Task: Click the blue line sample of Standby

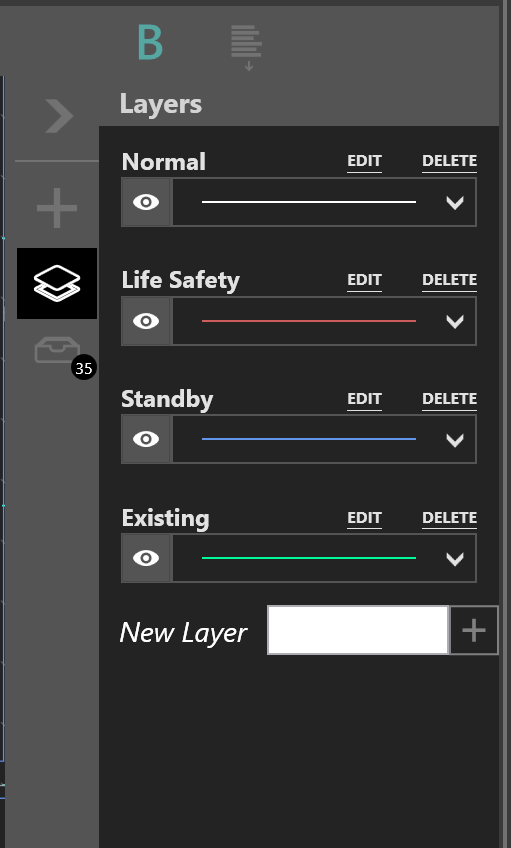Action: point(309,439)
